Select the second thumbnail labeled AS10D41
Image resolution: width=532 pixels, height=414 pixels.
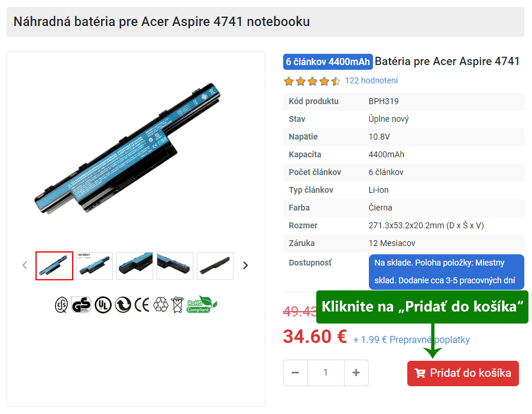click(95, 266)
